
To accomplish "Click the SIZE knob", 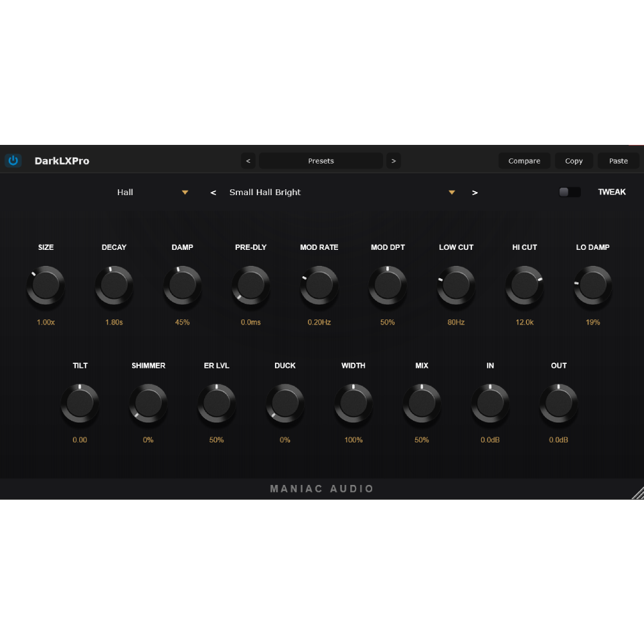I will 46,285.
